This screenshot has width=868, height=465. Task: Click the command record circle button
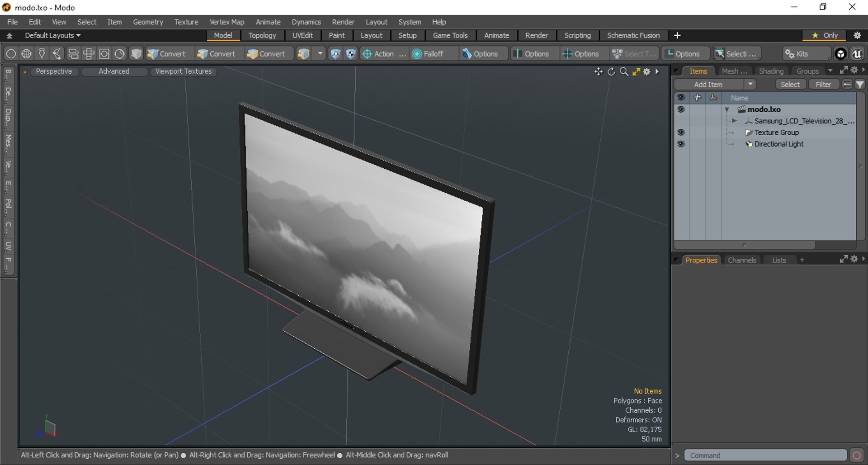click(856, 455)
